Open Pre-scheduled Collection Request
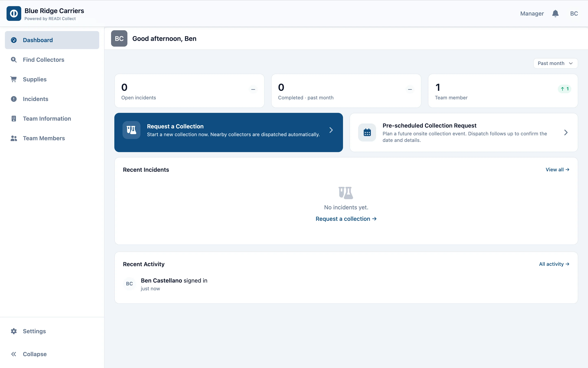The height and width of the screenshot is (368, 588). pyautogui.click(x=464, y=132)
